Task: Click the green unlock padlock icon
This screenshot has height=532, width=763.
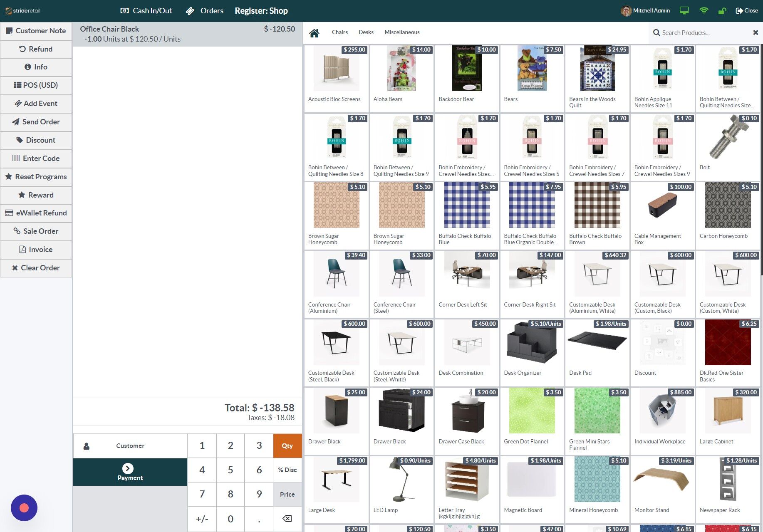Action: click(722, 11)
